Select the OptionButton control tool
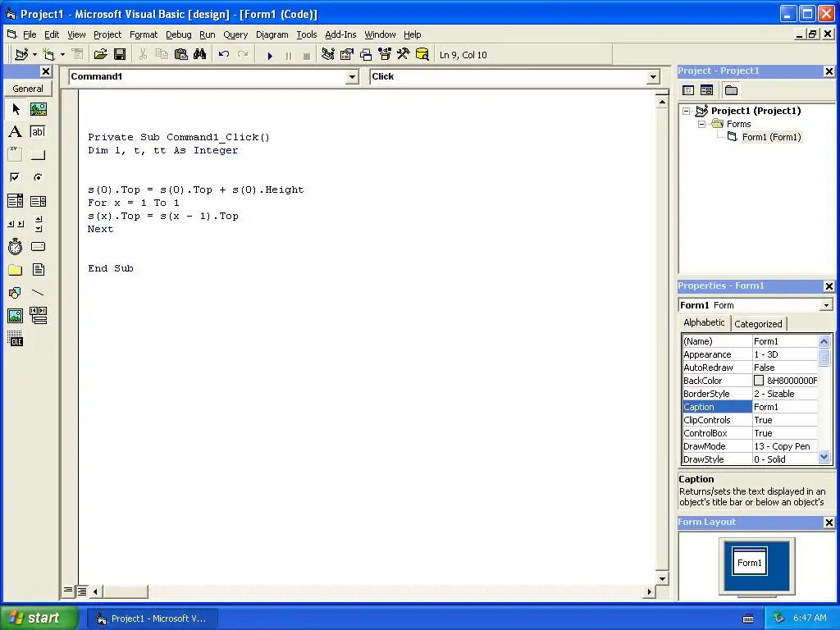 [38, 177]
